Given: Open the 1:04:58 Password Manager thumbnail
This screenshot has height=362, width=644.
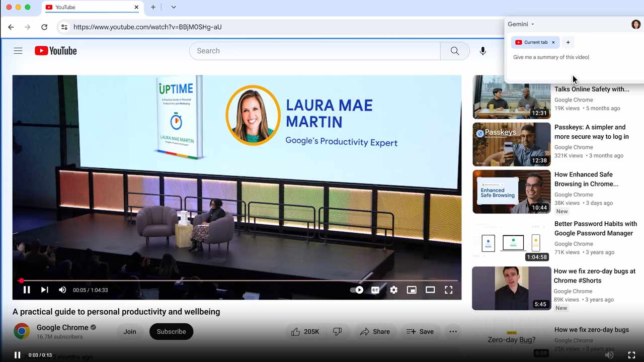Looking at the screenshot, I should click(512, 240).
